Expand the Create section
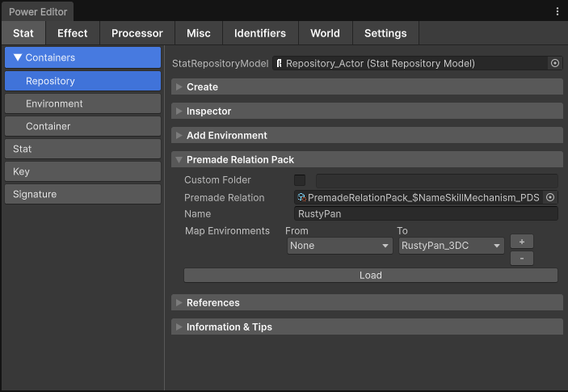 coord(367,87)
